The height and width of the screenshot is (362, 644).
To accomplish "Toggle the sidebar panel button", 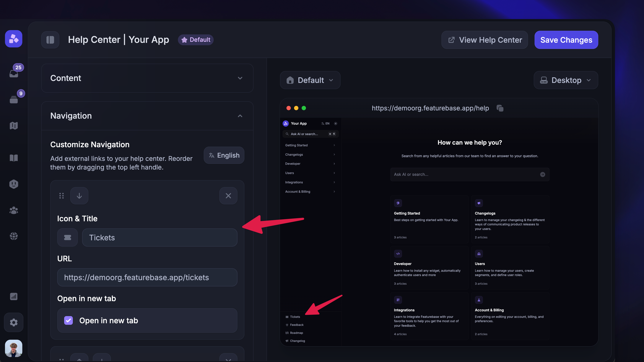I will [50, 40].
